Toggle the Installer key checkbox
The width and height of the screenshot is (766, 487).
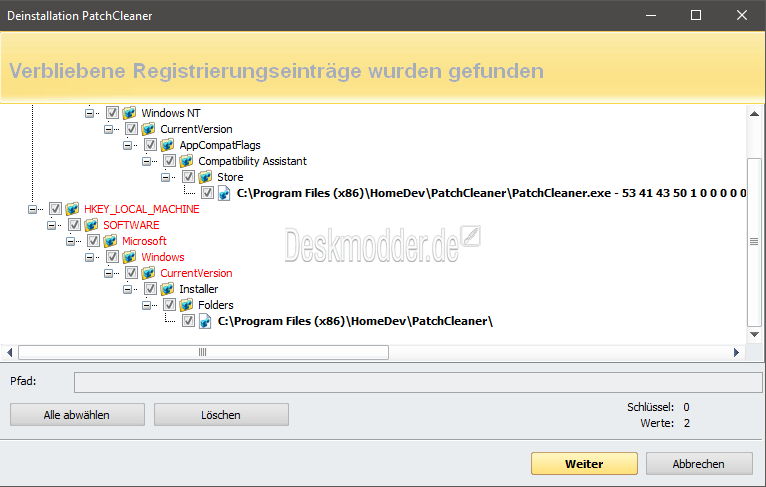click(x=150, y=289)
